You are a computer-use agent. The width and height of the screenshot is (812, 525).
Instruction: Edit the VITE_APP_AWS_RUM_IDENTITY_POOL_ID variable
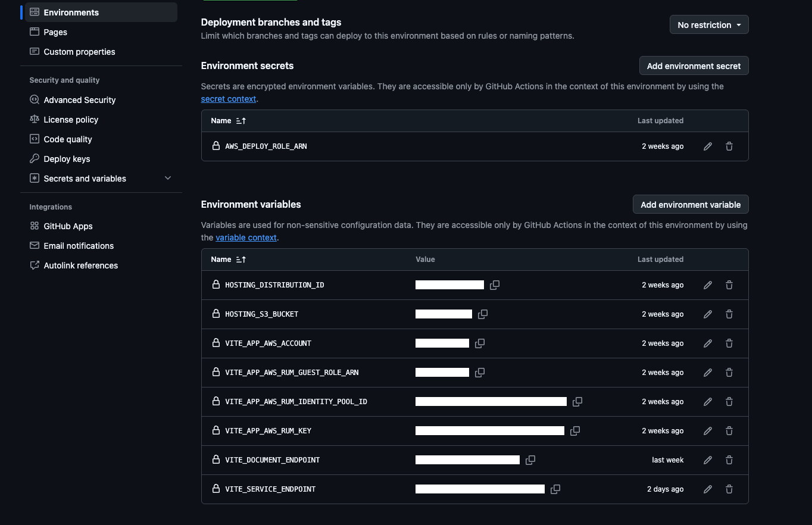click(708, 402)
